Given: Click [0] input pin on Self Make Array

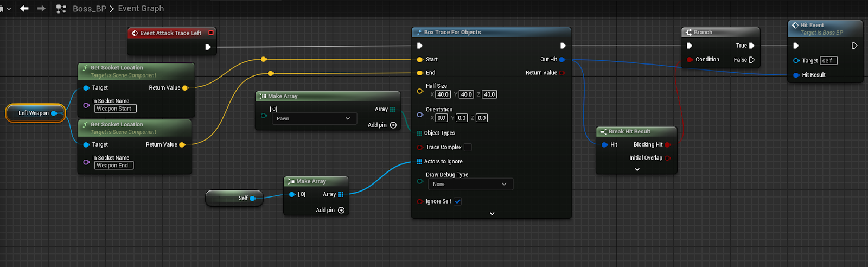Looking at the screenshot, I should coord(292,194).
